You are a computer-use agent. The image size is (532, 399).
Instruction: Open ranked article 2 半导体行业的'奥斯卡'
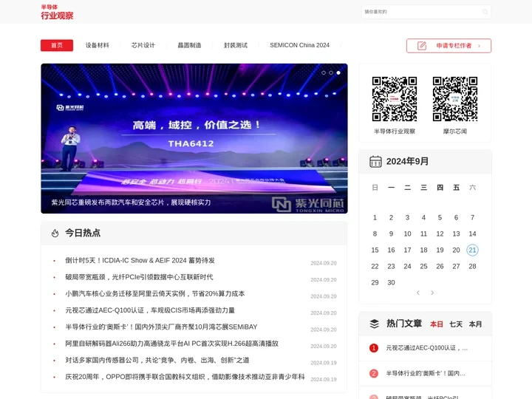tap(426, 374)
